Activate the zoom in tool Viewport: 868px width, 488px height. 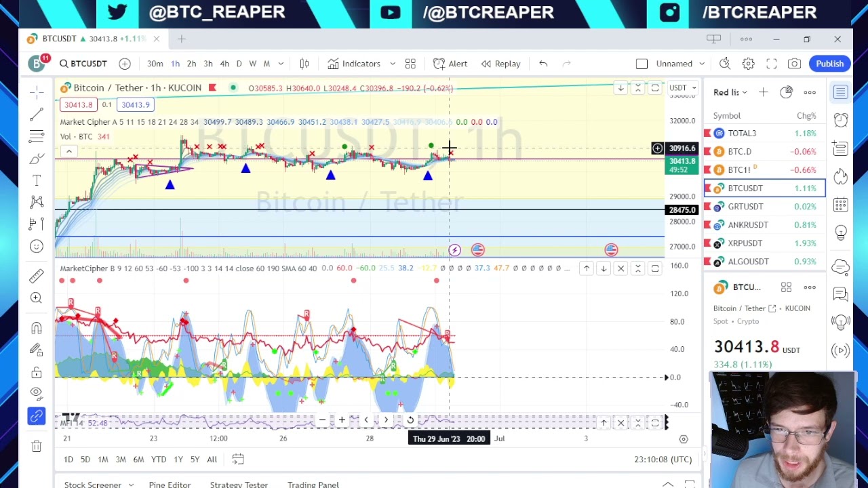pyautogui.click(x=37, y=298)
